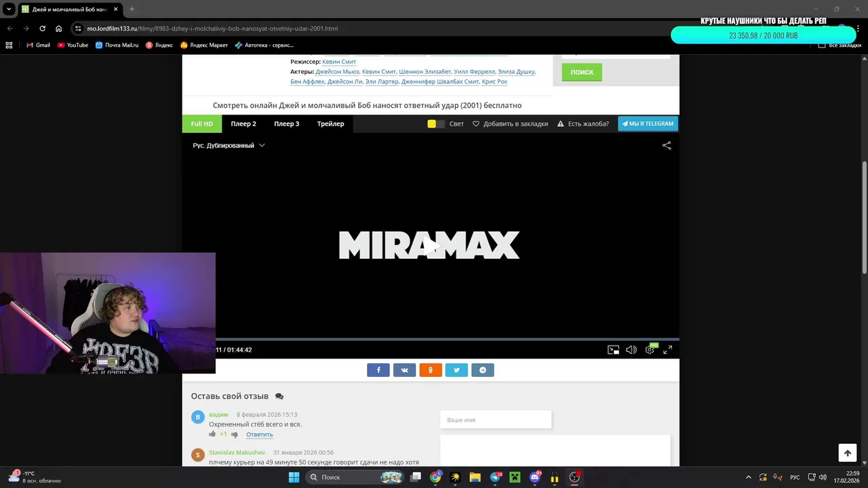Open actor Крис Рок link
868x488 pixels.
click(x=494, y=81)
